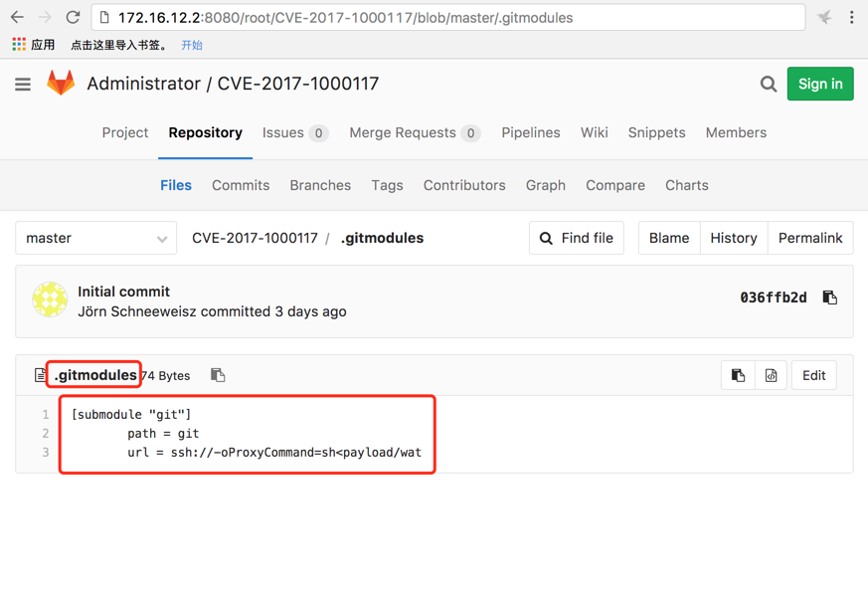Screen dimensions: 868x592
Task: Click the Jörn Schneeweisz author name
Action: 137,311
